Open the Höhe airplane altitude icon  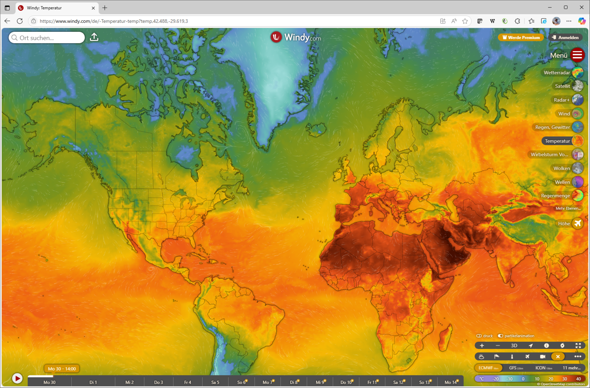point(578,224)
